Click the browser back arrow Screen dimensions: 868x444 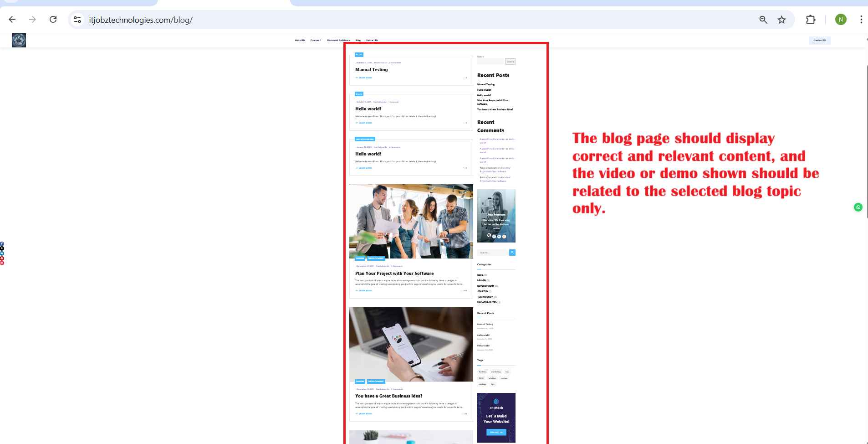[x=12, y=20]
